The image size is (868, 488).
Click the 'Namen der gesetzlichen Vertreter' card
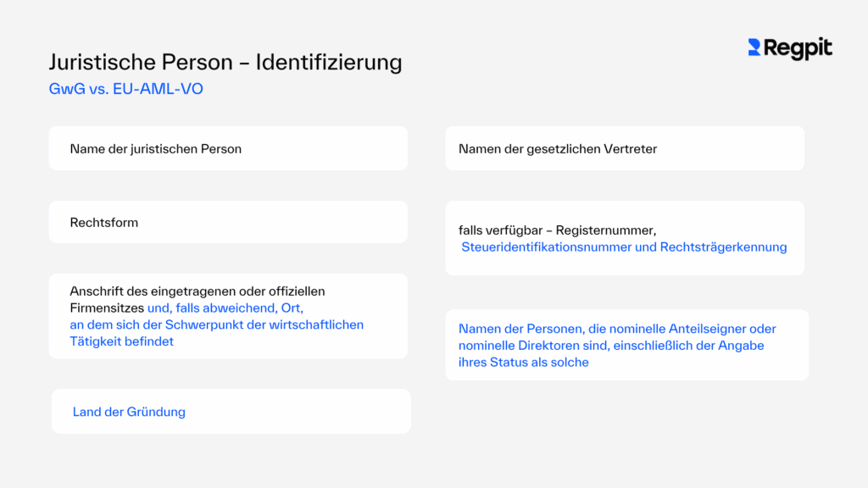625,147
